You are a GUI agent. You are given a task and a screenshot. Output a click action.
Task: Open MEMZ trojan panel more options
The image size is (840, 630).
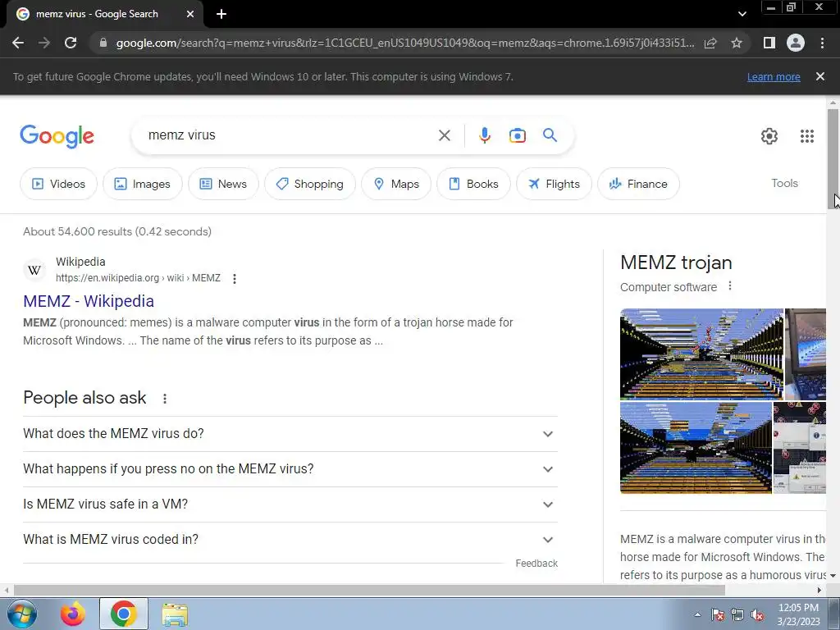coord(729,286)
